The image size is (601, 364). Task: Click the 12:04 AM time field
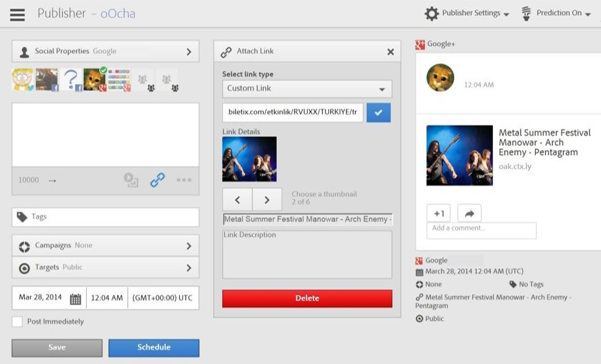tap(107, 298)
